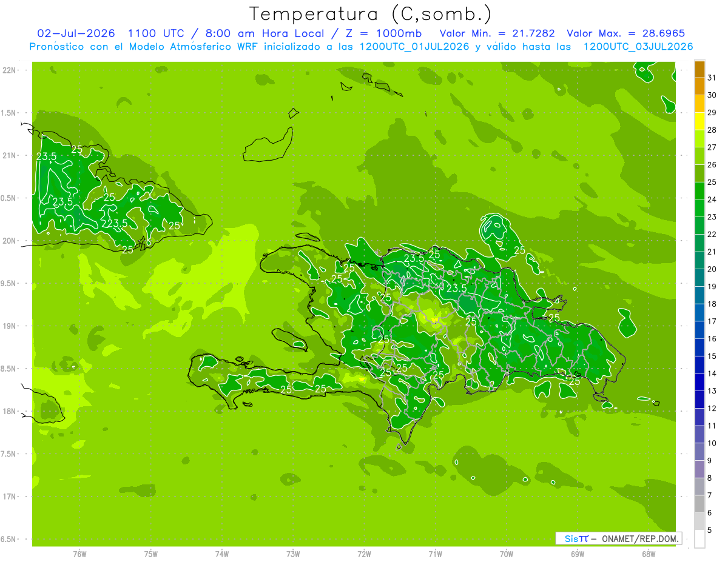The width and height of the screenshot is (728, 562).
Task: Click the "1100 UTC" time text
Action: (155, 33)
